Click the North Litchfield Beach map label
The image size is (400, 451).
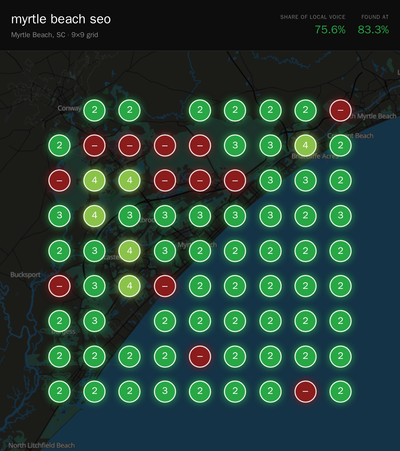click(x=42, y=445)
